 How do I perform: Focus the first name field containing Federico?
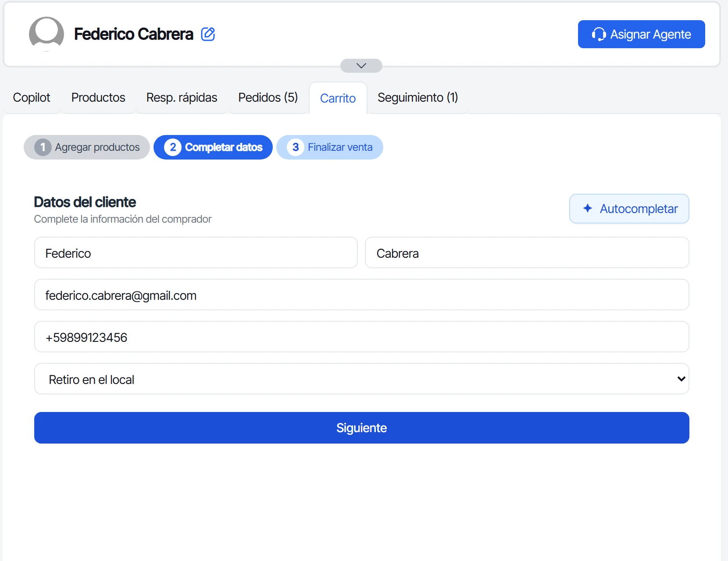coord(196,252)
